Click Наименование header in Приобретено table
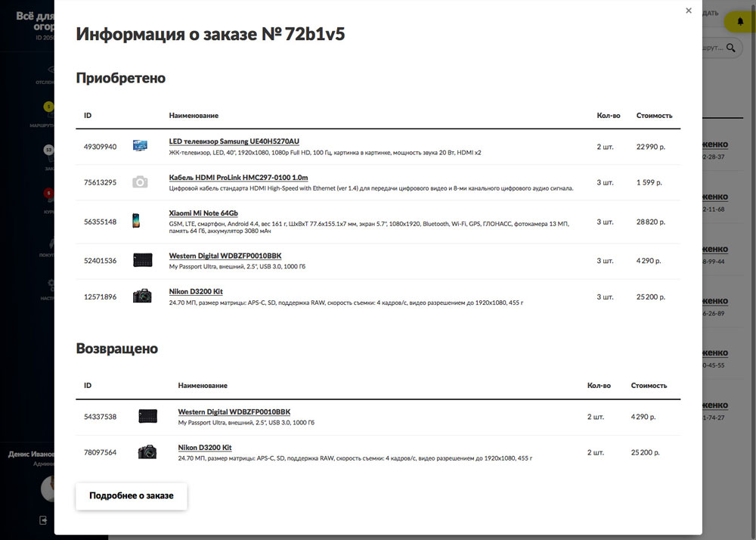 194,115
